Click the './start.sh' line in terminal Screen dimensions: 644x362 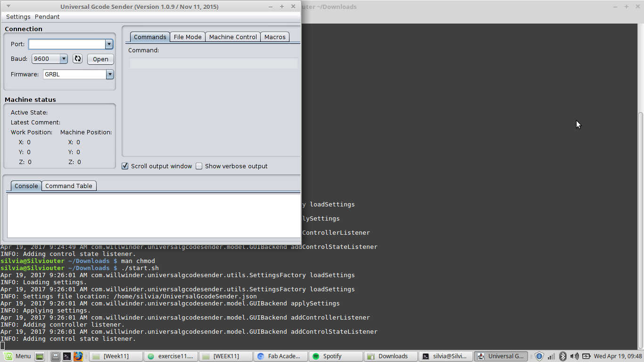point(79,268)
